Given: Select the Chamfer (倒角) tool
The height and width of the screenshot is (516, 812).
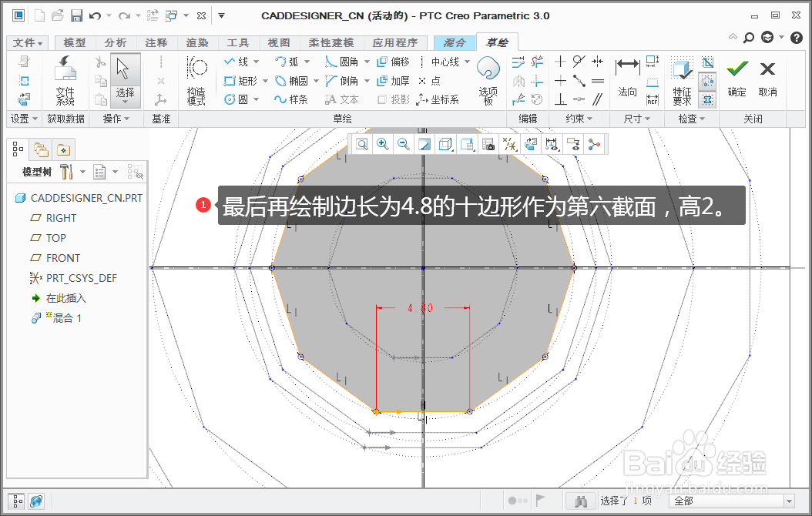Looking at the screenshot, I should (341, 81).
